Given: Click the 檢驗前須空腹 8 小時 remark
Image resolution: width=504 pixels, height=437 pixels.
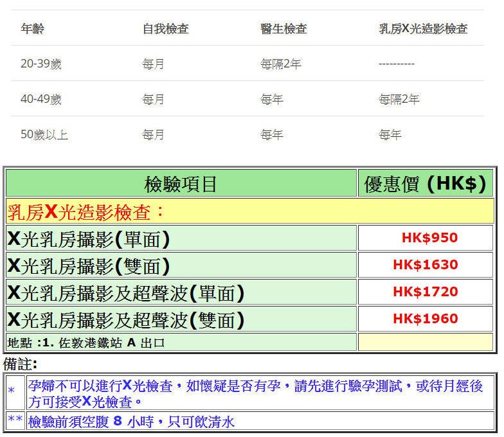Looking at the screenshot, I should (x=132, y=422).
